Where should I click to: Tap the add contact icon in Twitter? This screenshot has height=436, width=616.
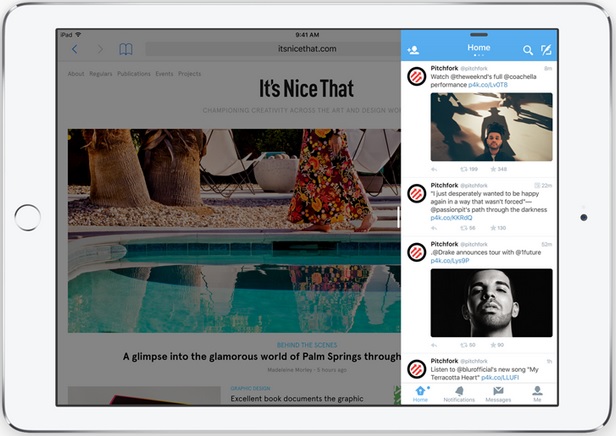[x=413, y=49]
